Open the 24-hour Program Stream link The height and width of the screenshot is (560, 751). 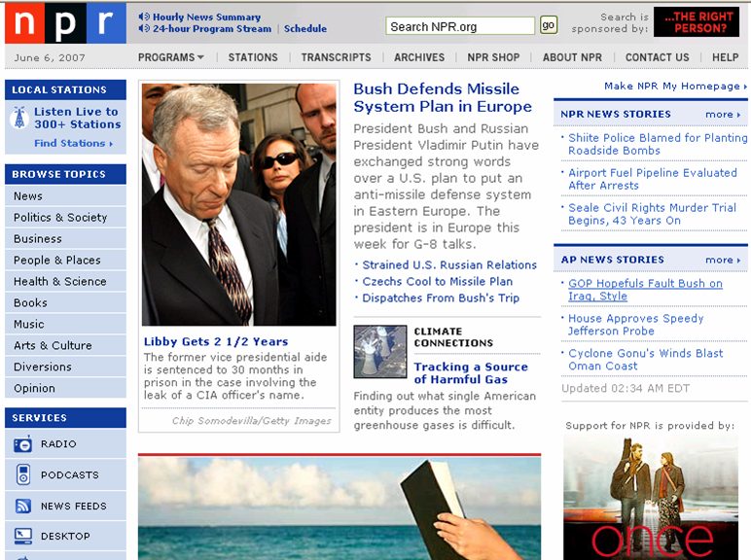click(212, 29)
